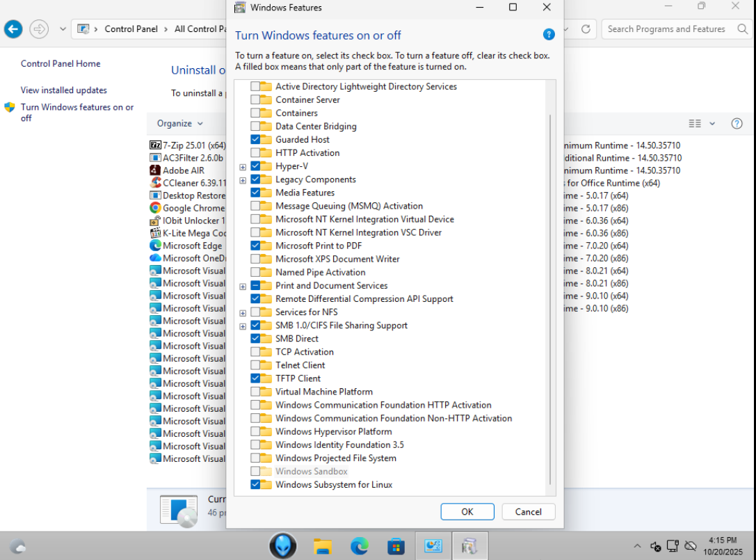Screen dimensions: 756x560
Task: Select Google Chrome icon in programs list
Action: tap(155, 208)
